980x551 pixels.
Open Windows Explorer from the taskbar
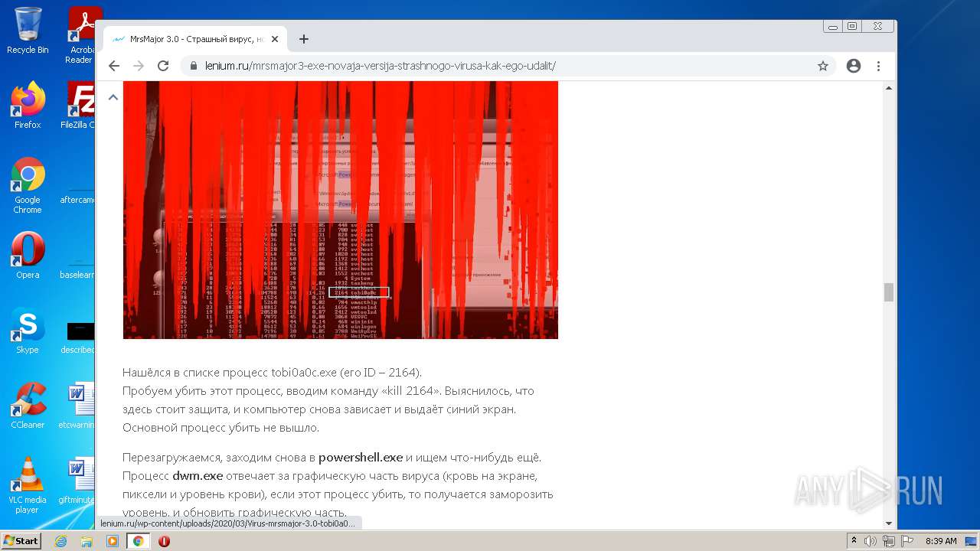click(87, 541)
